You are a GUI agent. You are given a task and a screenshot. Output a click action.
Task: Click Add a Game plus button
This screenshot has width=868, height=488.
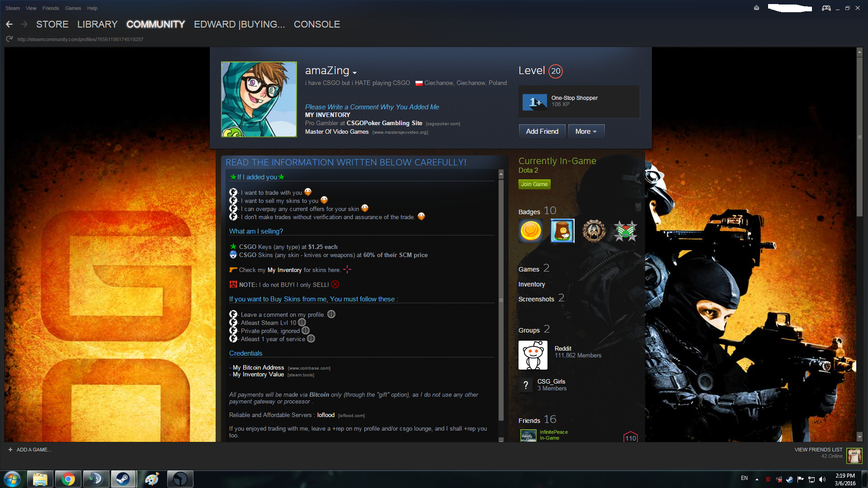10,450
